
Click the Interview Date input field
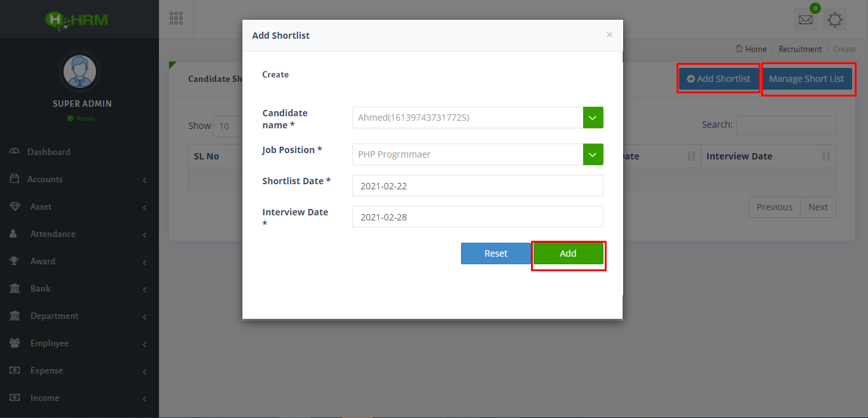point(477,217)
